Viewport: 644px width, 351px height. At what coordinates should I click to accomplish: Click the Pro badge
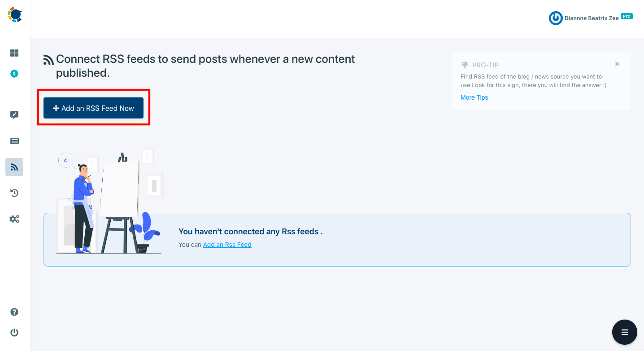626,16
